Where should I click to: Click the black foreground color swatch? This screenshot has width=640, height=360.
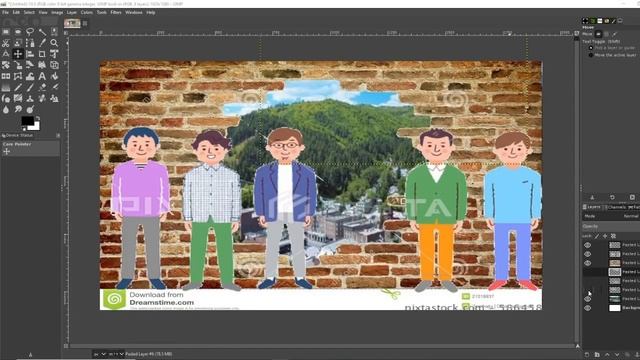[27, 121]
